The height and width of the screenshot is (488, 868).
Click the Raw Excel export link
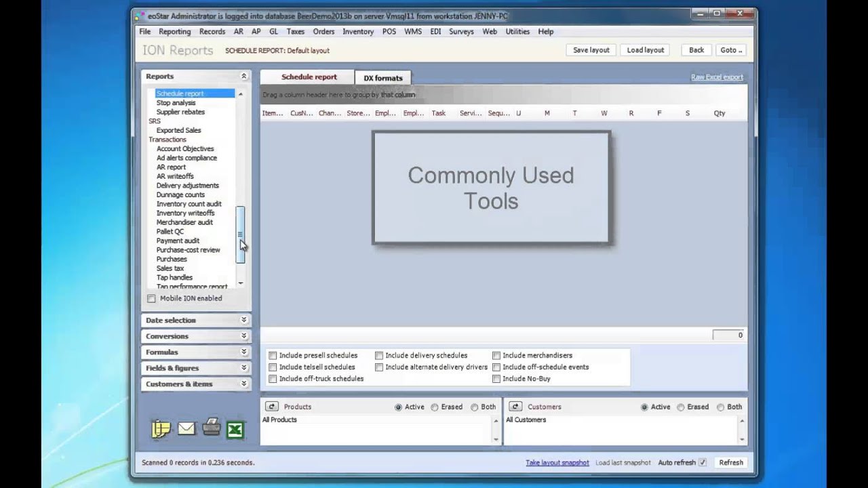717,77
